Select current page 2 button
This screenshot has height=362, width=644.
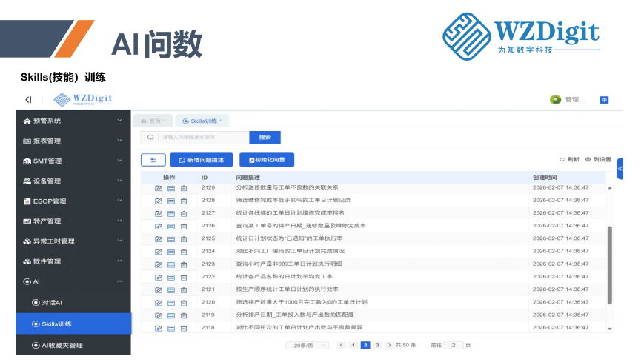(365, 346)
